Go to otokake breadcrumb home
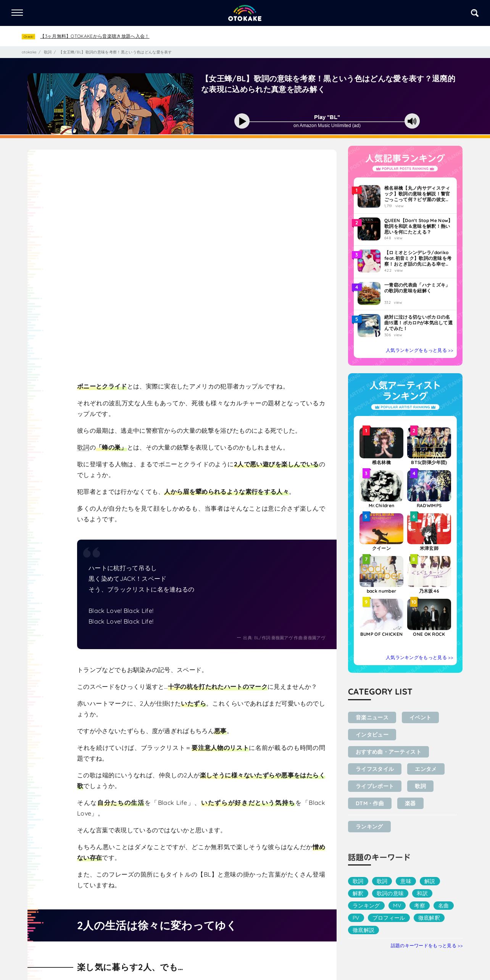 29,52
